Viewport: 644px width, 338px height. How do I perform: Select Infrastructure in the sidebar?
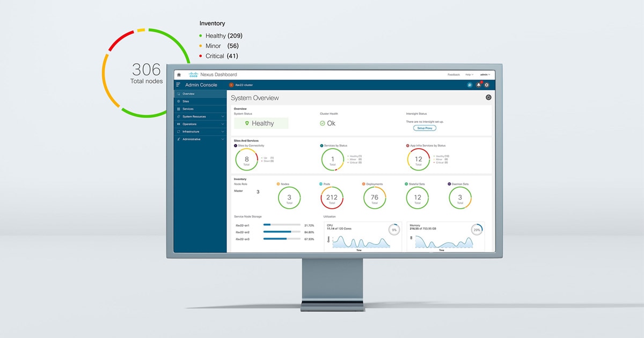pos(194,131)
